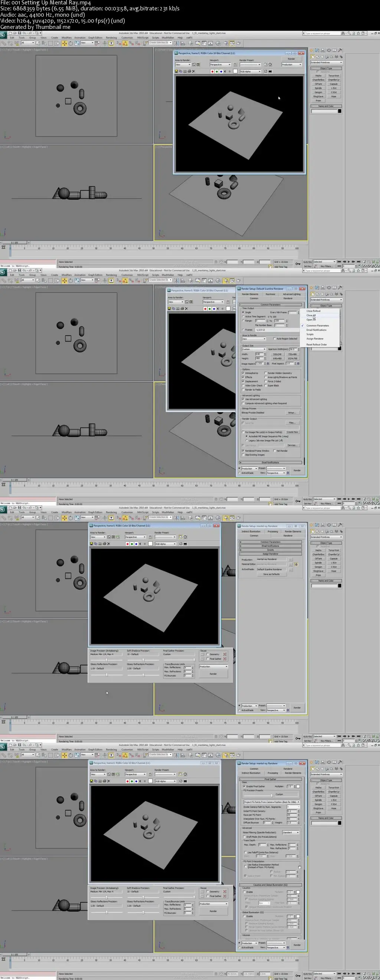The height and width of the screenshot is (980, 380).
Task: Click the 1024x768 preset button
Action: coord(292,359)
